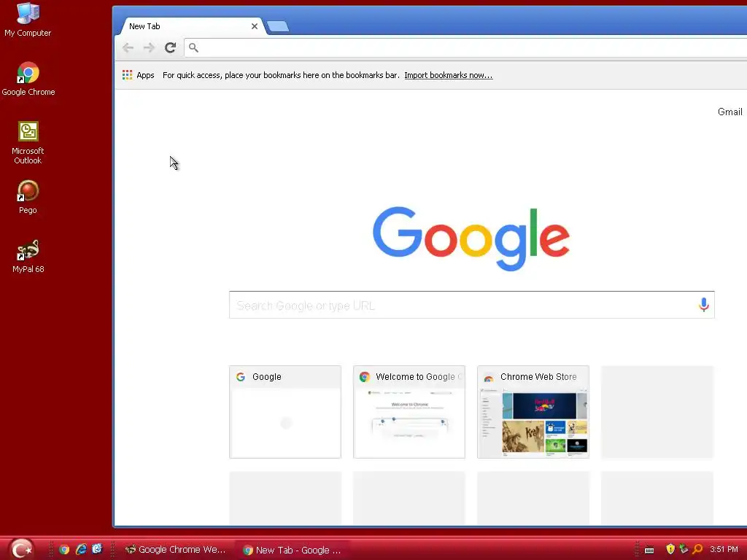
Task: Switch to New Tab - Google taskbar window
Action: 292,550
